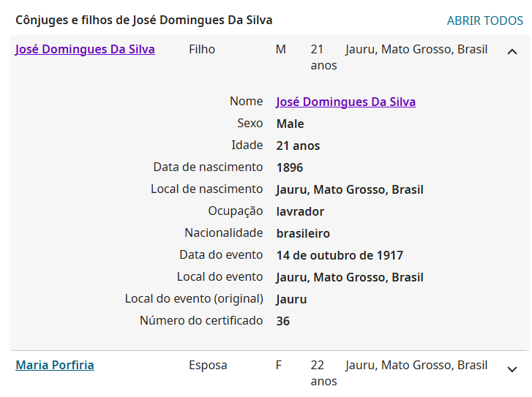Click the Local do evento place value

coord(350,277)
